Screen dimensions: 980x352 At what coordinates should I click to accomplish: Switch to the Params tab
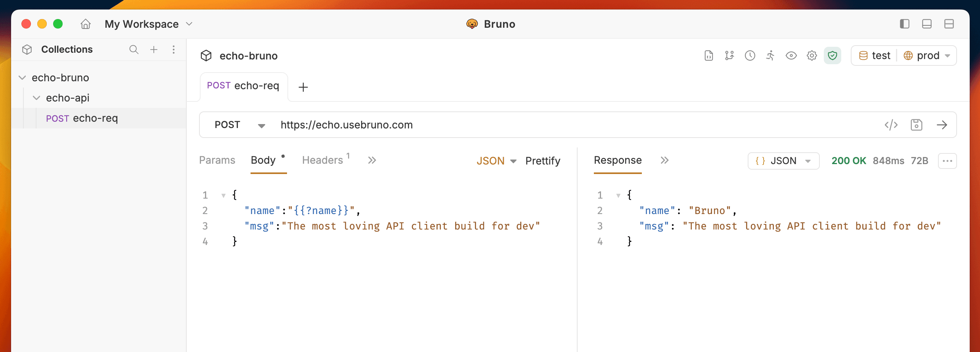pos(217,160)
